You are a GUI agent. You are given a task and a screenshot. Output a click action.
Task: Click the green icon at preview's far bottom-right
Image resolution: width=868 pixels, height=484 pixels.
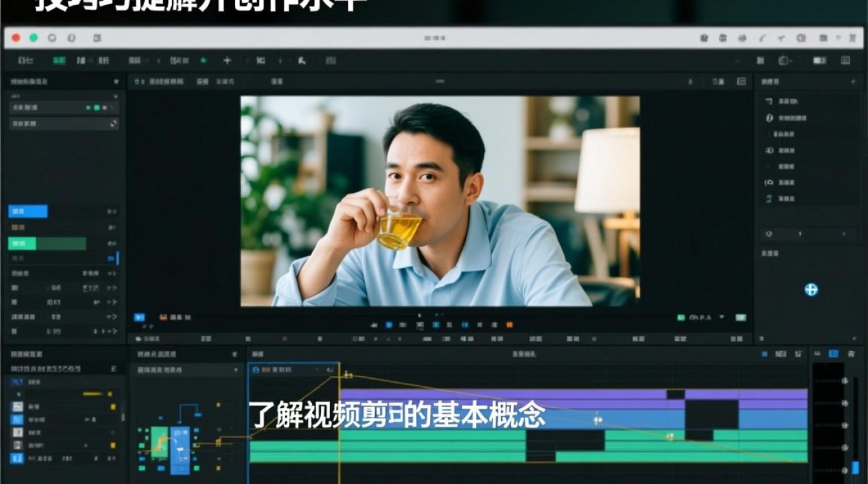pos(741,318)
